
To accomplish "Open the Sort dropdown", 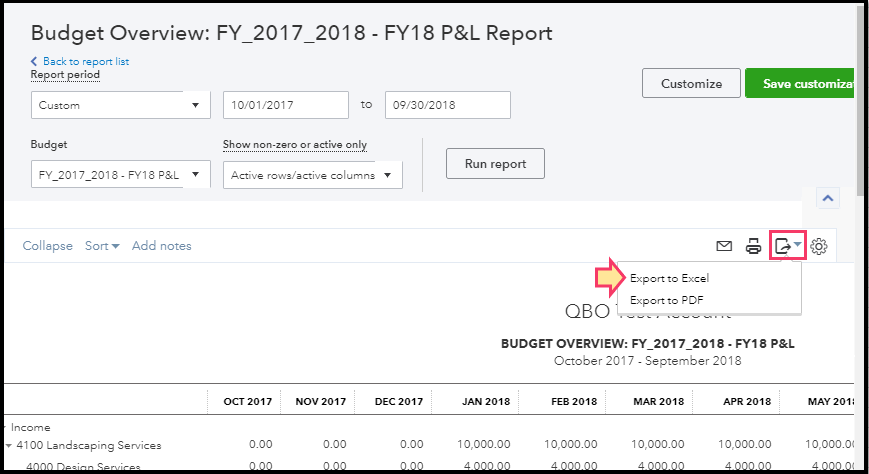I will click(102, 246).
